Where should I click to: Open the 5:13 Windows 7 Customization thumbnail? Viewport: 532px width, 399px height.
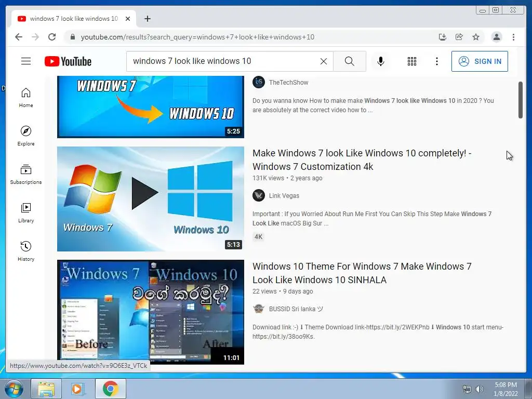pos(151,199)
